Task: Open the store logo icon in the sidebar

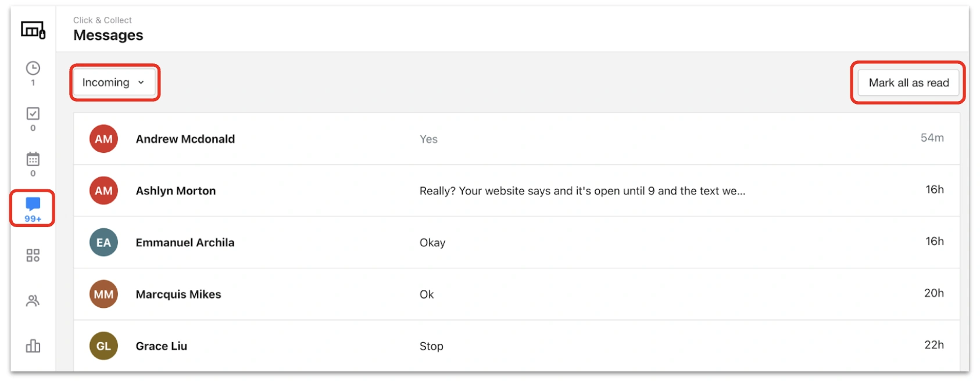Action: tap(33, 30)
